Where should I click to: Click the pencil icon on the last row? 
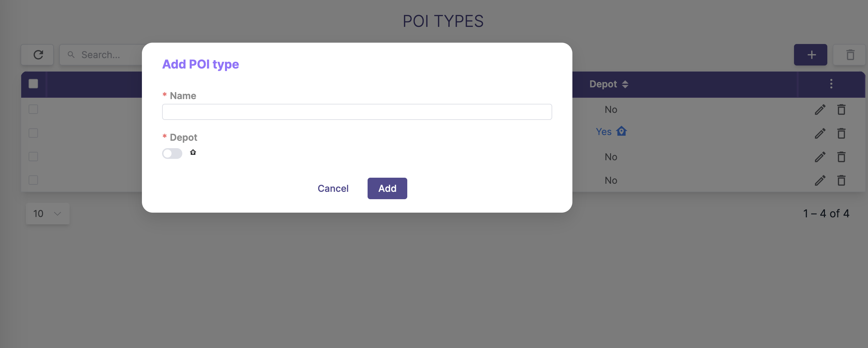[820, 180]
